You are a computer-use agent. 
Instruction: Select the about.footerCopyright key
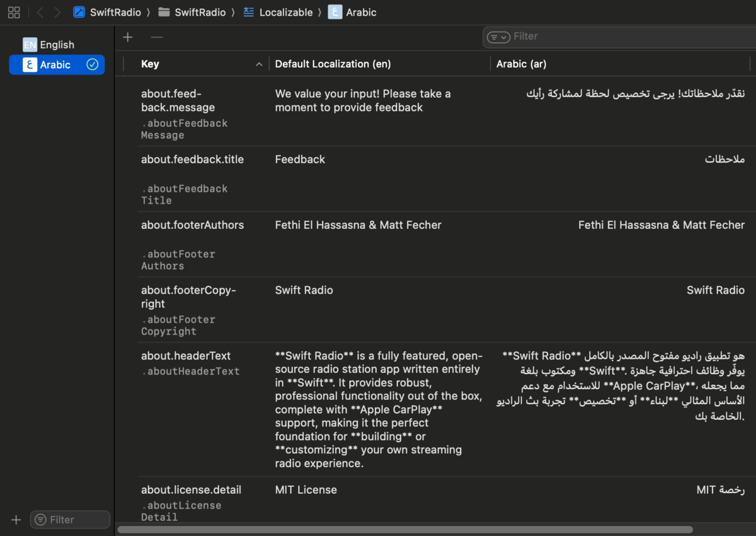coord(188,297)
